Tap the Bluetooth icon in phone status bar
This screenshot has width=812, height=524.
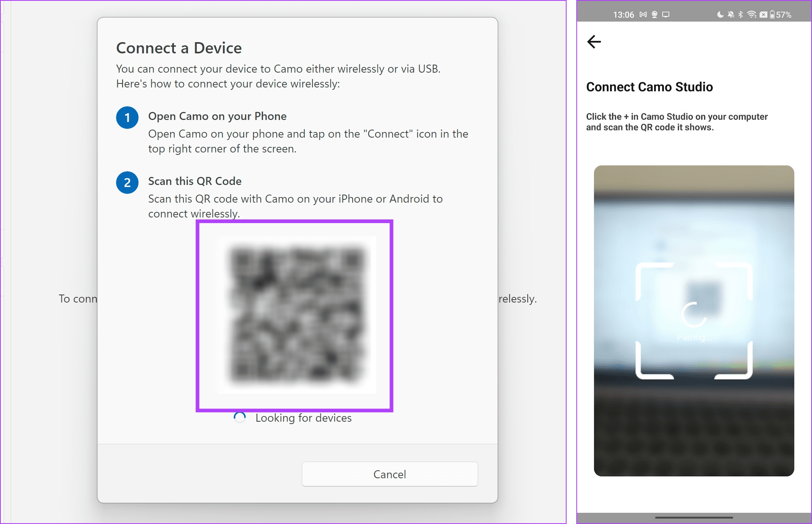click(741, 15)
